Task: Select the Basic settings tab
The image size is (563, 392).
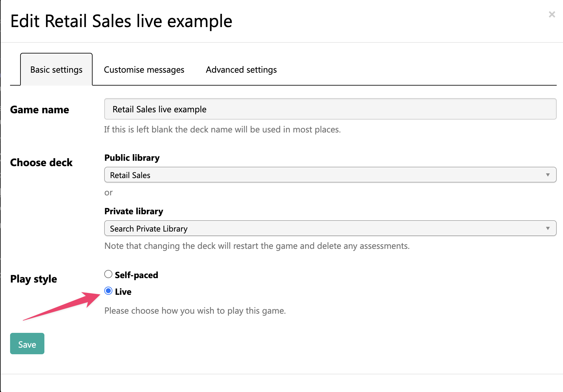Action: [56, 70]
